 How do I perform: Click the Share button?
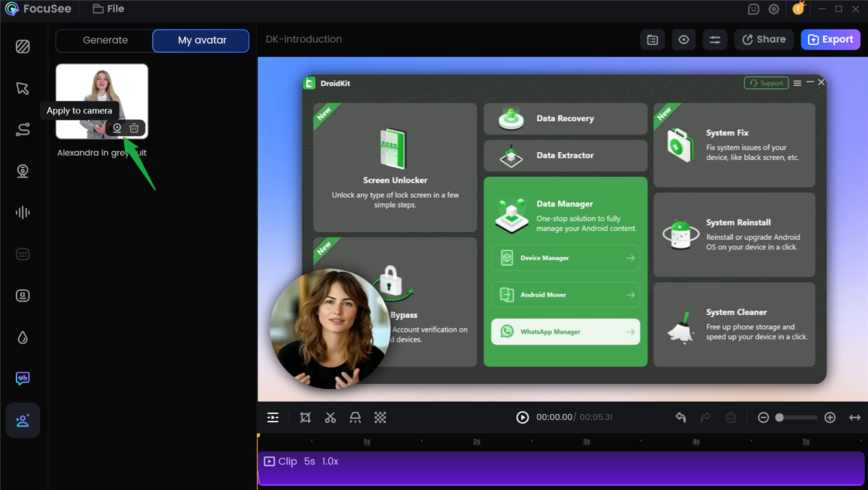coord(764,40)
